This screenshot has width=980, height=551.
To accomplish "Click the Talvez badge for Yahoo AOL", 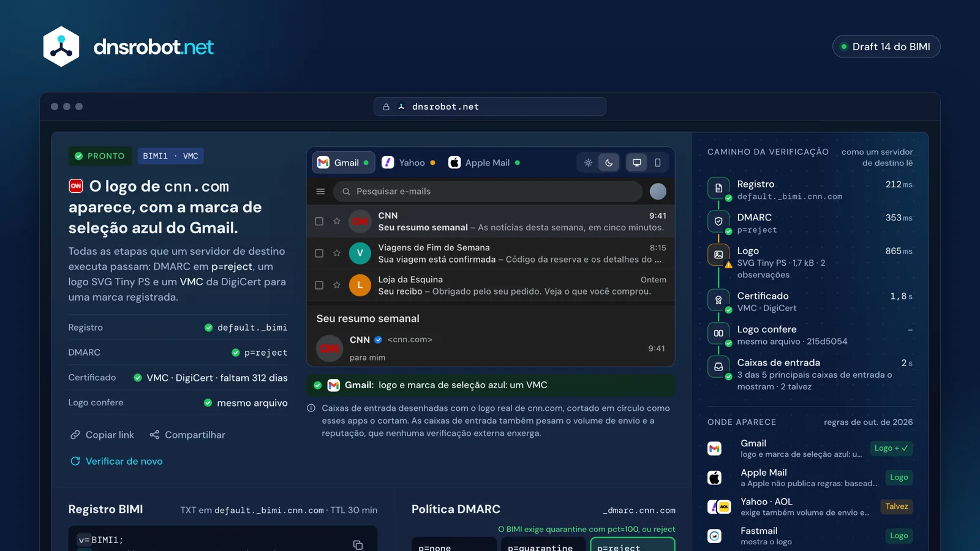I will click(x=897, y=506).
